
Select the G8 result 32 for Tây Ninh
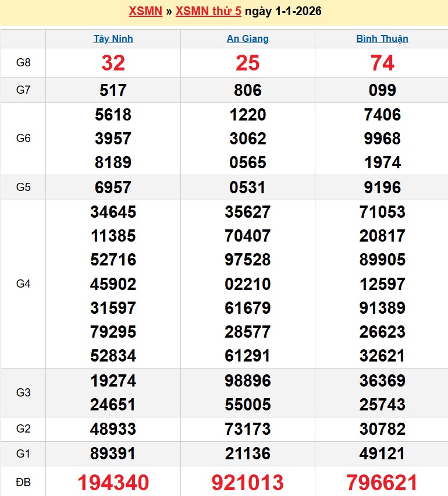[113, 63]
